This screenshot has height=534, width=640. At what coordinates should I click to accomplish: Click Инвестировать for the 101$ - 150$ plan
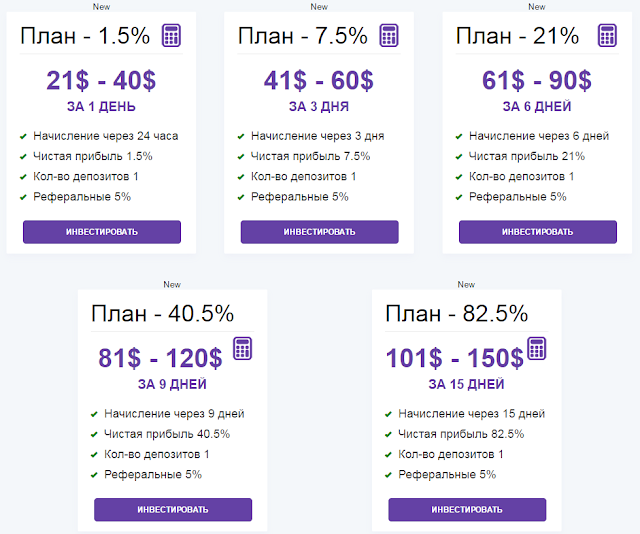[467, 510]
